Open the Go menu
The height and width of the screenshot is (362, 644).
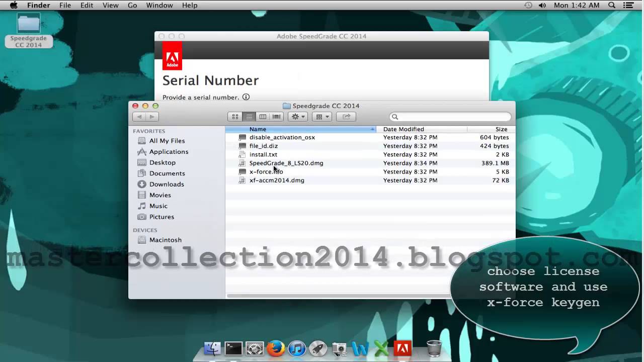[x=132, y=5]
